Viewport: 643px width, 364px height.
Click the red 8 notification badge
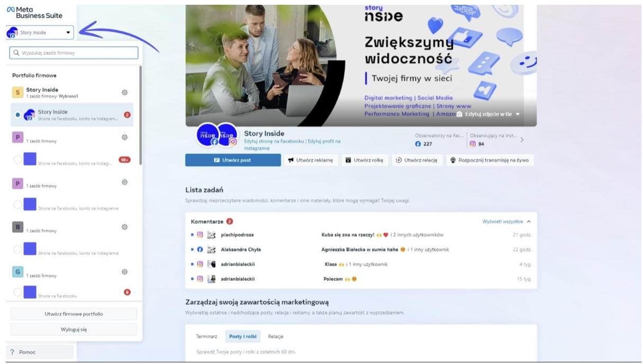tap(127, 292)
